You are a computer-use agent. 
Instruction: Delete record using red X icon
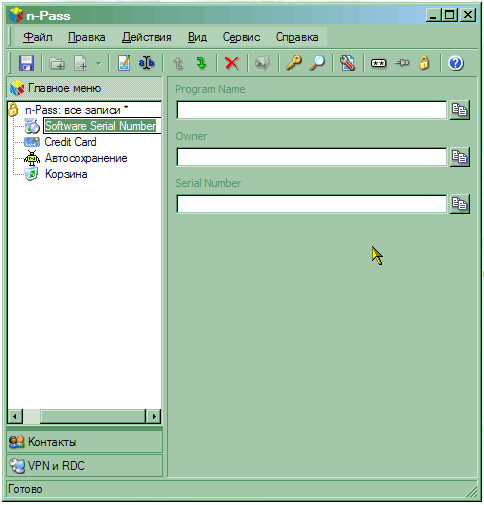[232, 63]
